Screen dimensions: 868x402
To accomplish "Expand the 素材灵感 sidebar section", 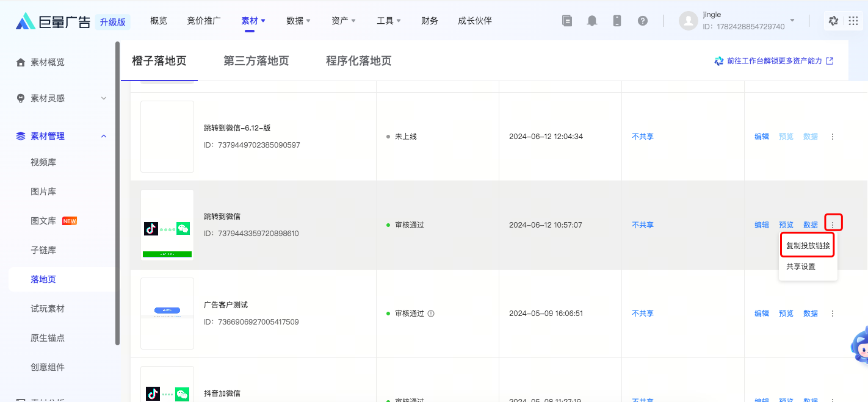I will pos(103,98).
